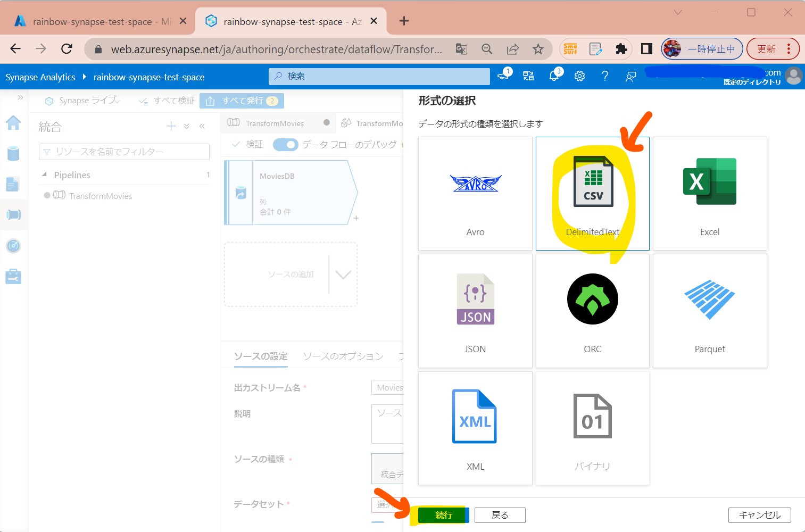Add a new resource with plus icon
Screen dimensions: 805x532
pos(171,126)
